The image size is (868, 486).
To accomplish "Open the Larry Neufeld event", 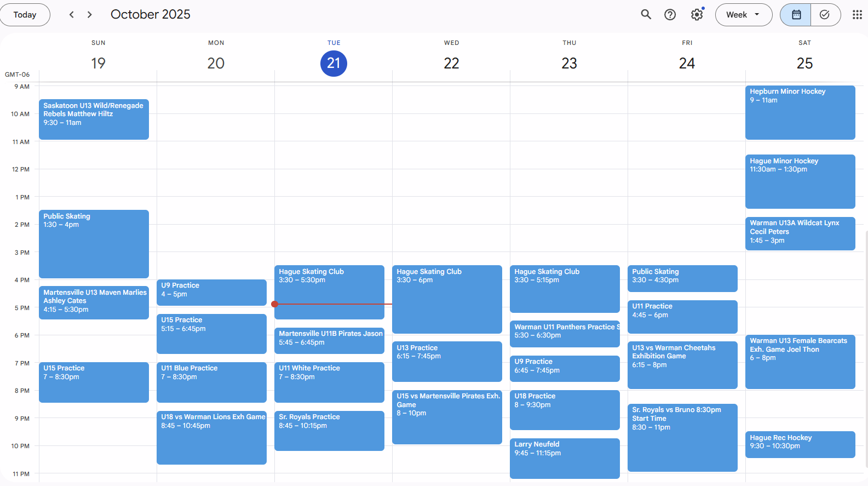I will pos(564,458).
